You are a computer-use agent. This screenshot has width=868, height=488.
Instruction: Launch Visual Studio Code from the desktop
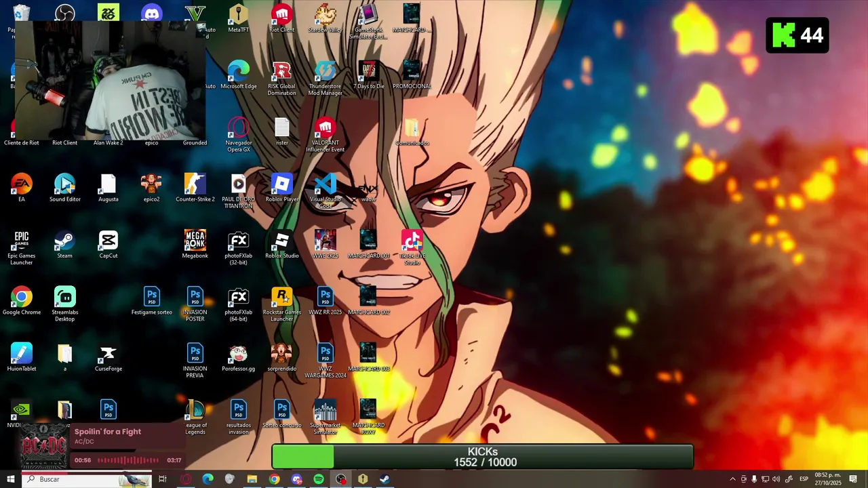[x=325, y=191]
